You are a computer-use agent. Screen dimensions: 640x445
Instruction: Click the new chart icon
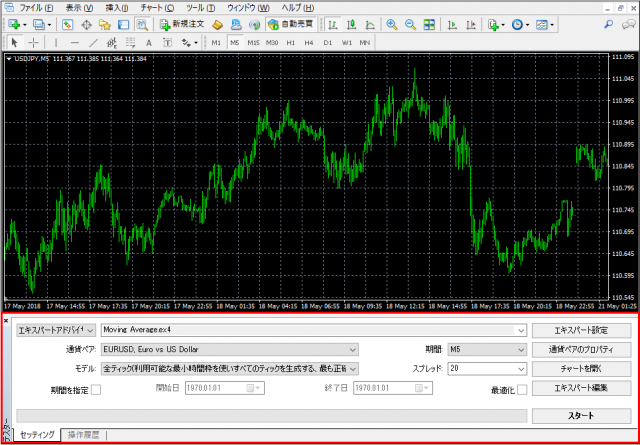coord(14,24)
